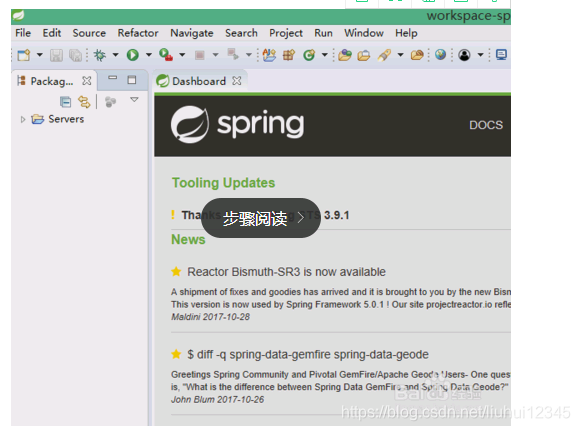Click the folder icon after Search dropdown
Screen dimensions: 580x431
417,55
